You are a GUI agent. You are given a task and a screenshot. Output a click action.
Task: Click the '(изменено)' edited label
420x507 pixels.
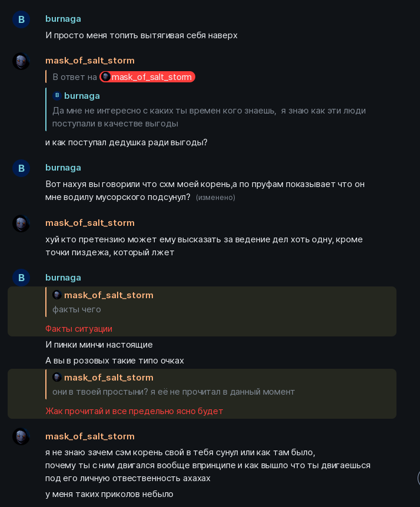(x=215, y=198)
